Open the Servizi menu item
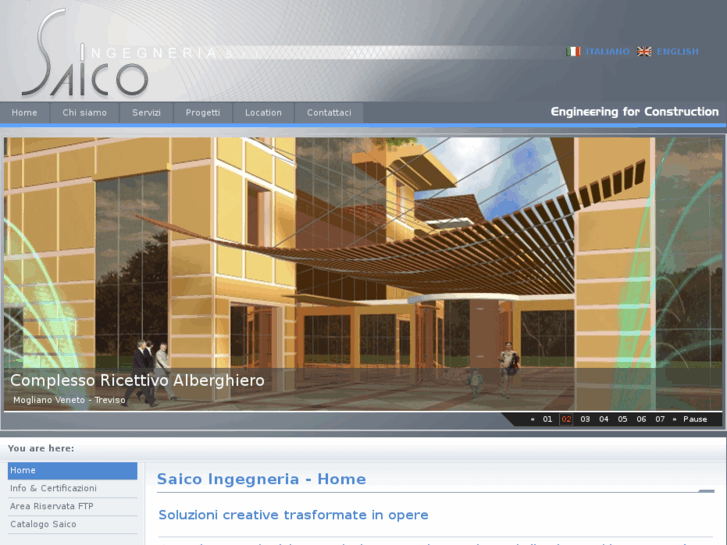Screen dimensions: 727x545 146,113
